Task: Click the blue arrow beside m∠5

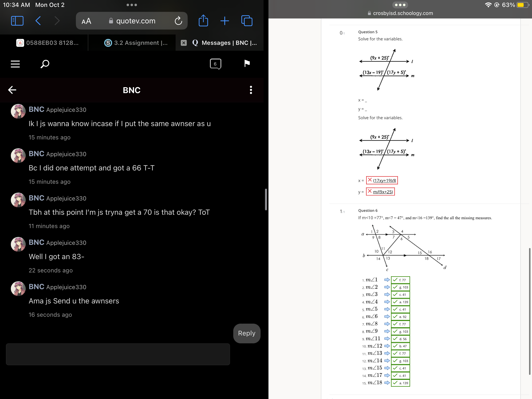Action: [x=387, y=309]
